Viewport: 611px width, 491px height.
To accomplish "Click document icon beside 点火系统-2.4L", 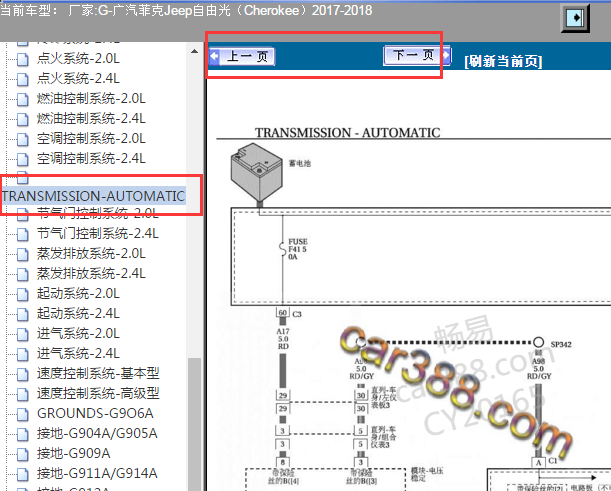I will tap(23, 79).
